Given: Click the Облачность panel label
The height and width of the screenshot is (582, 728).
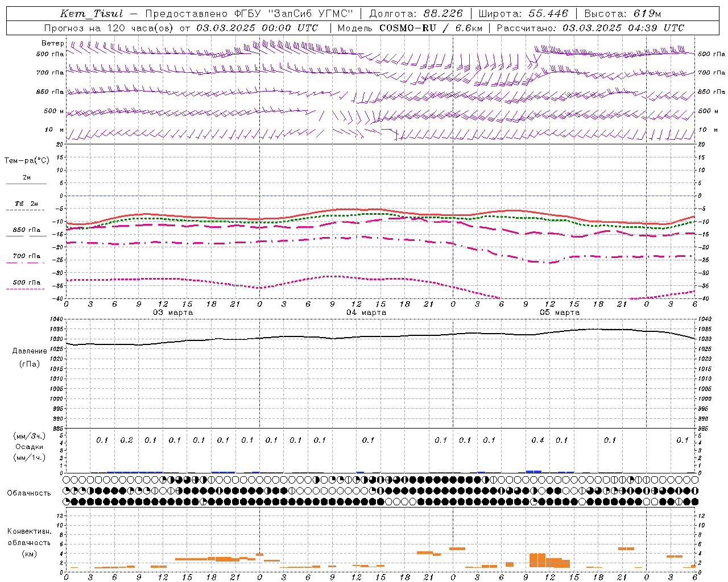Looking at the screenshot, I should tap(29, 493).
